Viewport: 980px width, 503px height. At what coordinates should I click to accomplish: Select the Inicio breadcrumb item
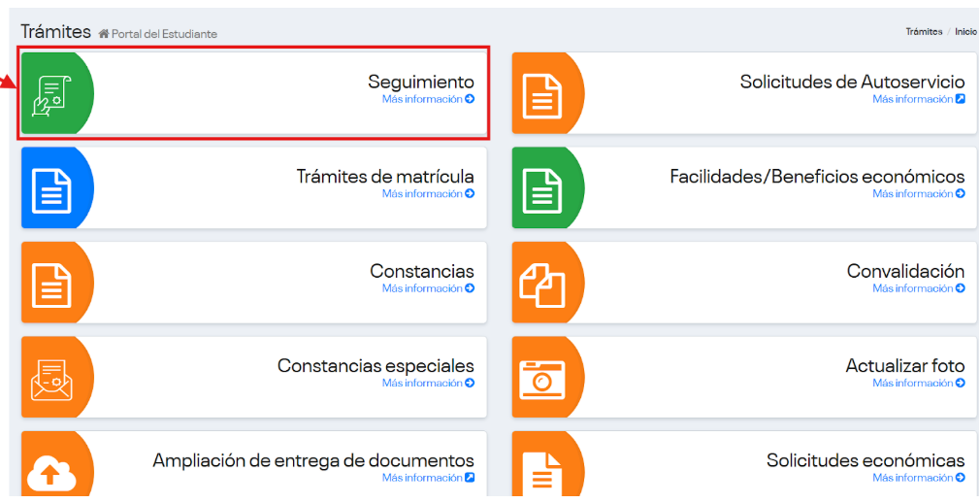coord(965,32)
